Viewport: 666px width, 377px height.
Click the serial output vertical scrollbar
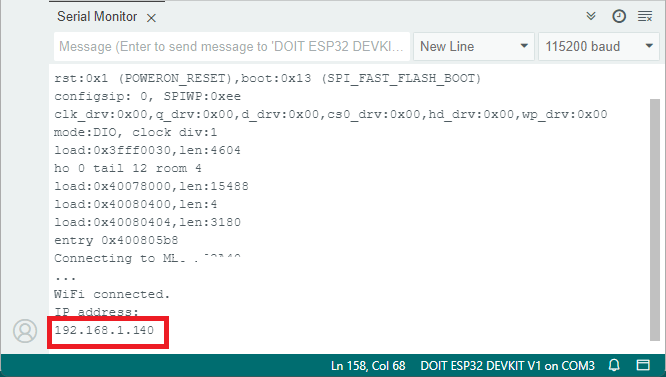point(655,220)
